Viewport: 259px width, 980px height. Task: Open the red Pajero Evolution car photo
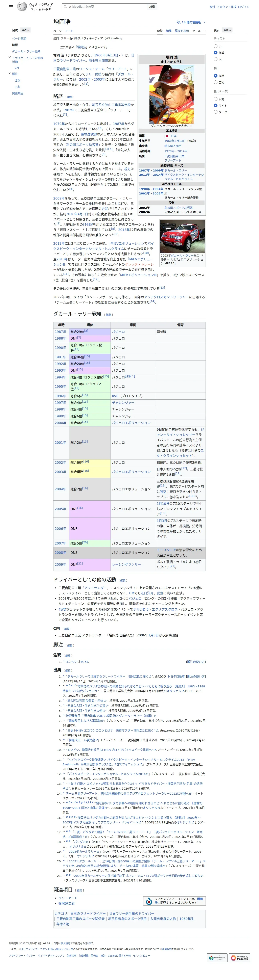[x=182, y=236]
